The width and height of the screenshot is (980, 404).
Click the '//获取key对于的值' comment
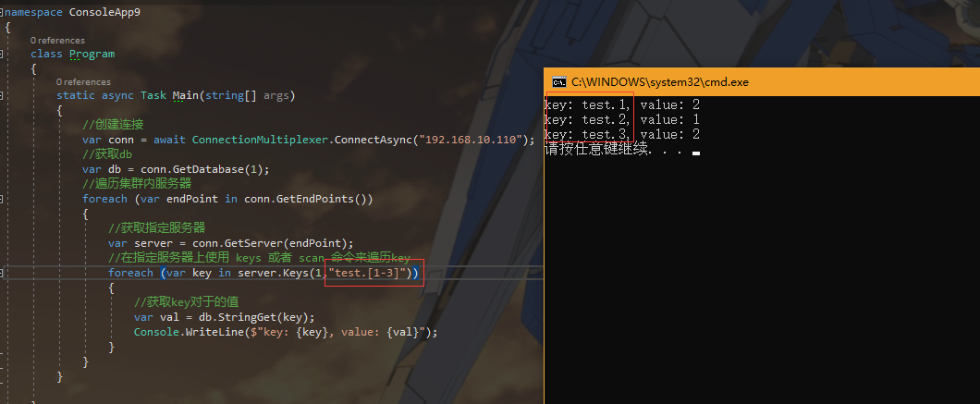[186, 302]
